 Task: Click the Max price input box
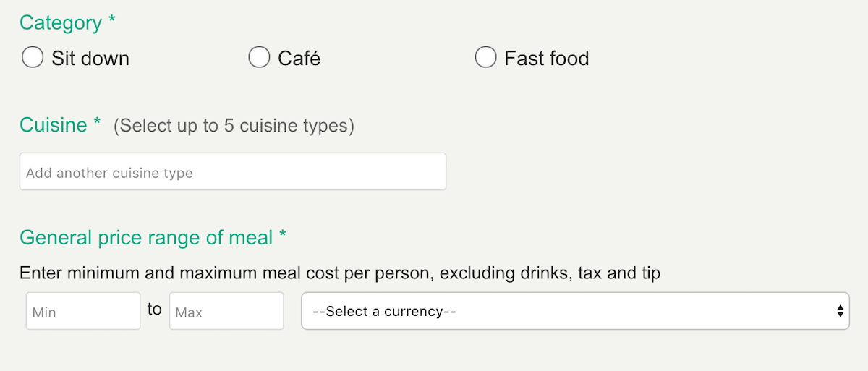click(226, 311)
